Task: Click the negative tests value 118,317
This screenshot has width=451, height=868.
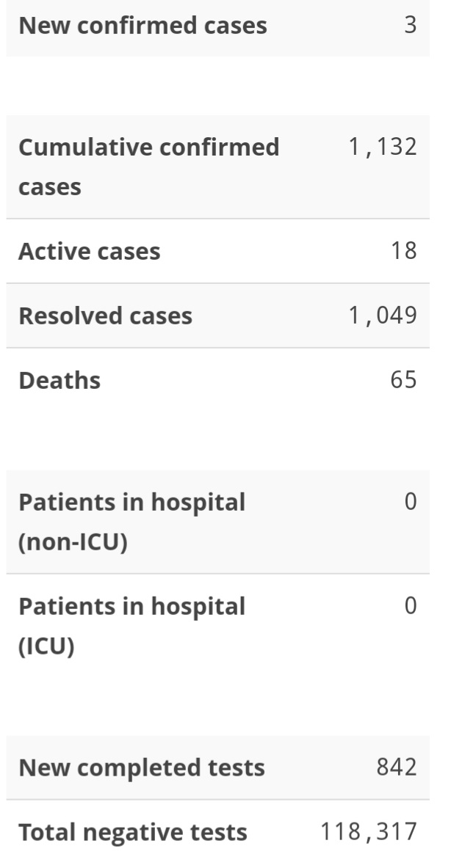Action: pos(369,832)
